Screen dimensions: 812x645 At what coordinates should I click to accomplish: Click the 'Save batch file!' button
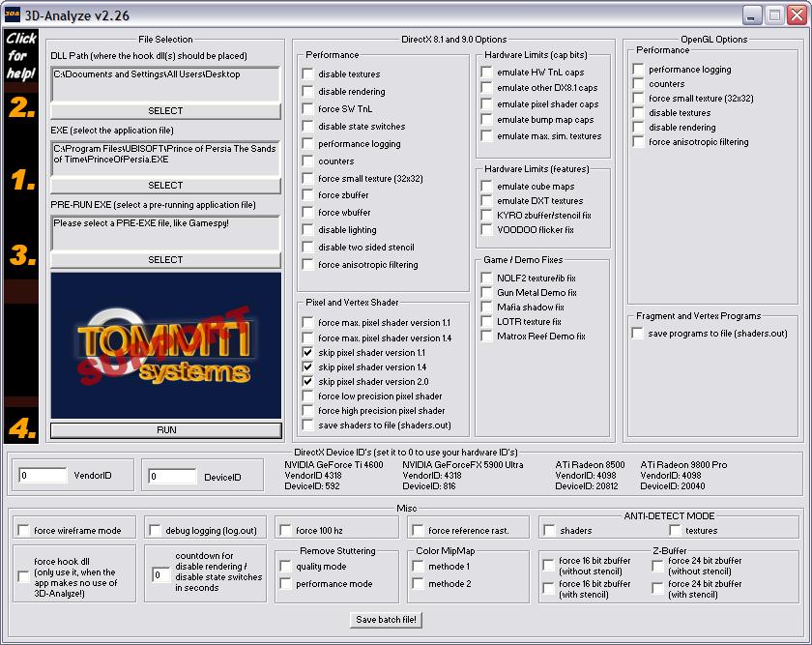[387, 620]
